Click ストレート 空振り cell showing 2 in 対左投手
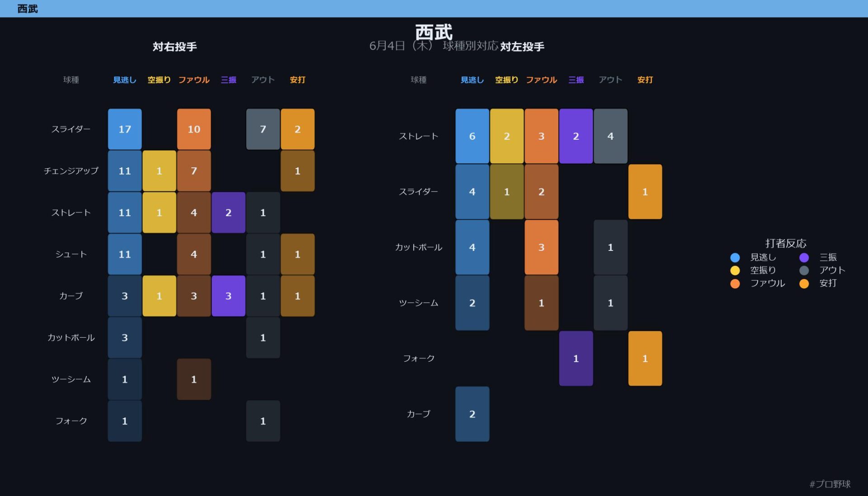Viewport: 868px width, 496px height. coord(507,136)
